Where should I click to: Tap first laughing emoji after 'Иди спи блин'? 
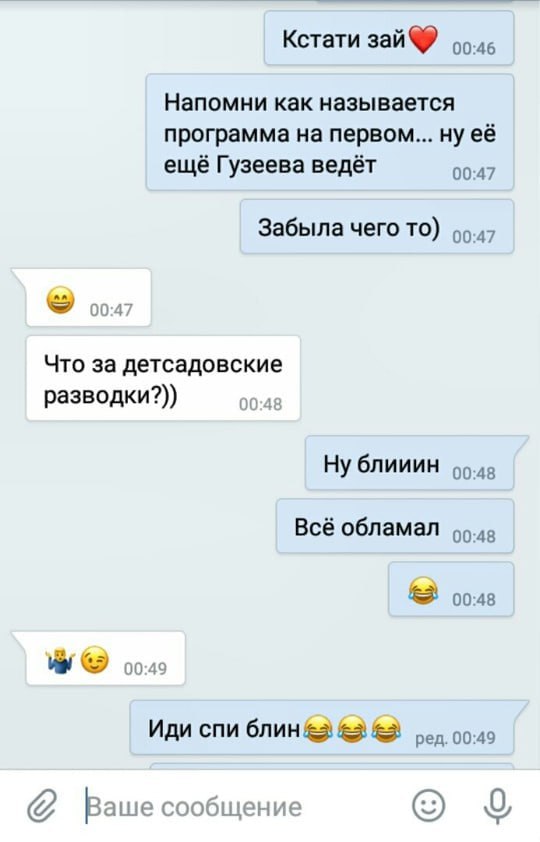318,729
